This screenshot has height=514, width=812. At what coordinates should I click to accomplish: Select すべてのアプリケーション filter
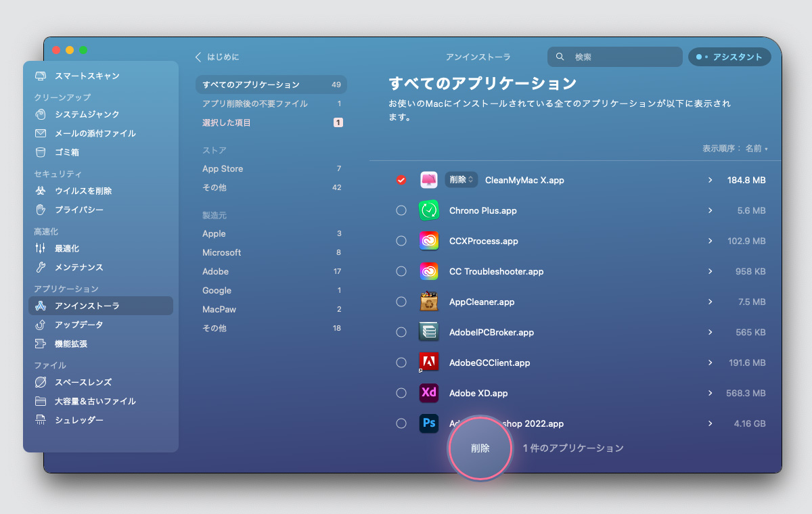271,85
